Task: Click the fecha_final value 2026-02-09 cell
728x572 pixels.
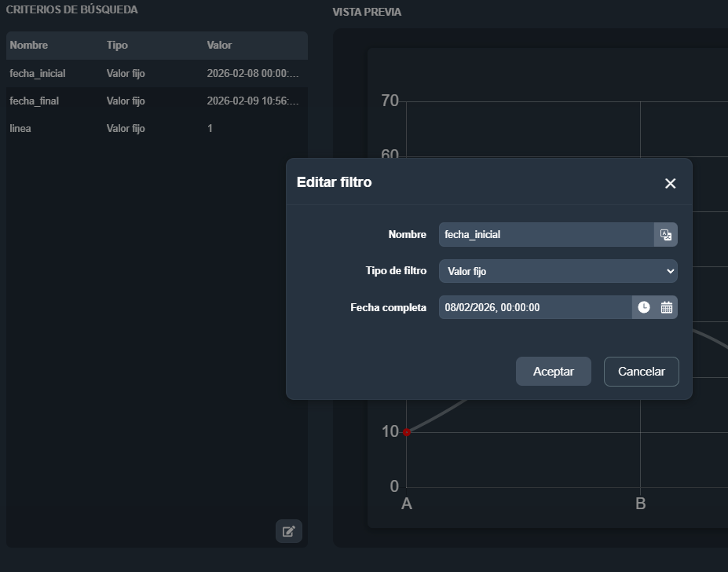Action: [253, 101]
